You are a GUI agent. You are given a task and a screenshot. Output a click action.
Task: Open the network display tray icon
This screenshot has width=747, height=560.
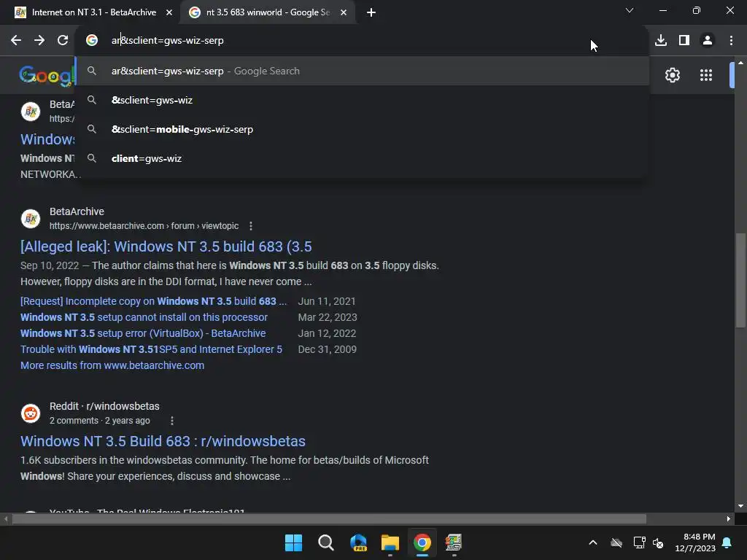(x=639, y=542)
